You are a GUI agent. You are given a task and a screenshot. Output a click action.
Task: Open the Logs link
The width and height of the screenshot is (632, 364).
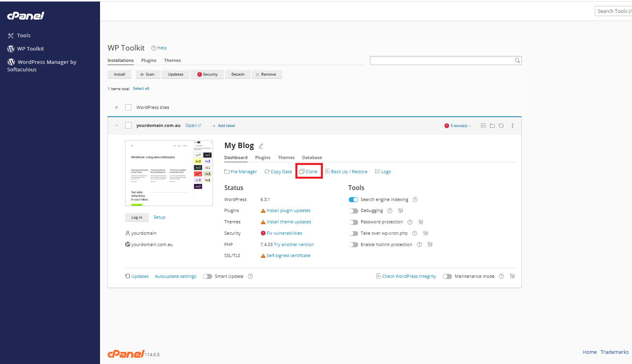383,172
